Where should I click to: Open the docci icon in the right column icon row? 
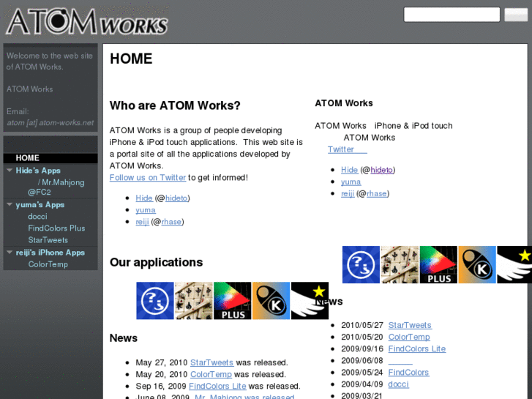pos(361,264)
